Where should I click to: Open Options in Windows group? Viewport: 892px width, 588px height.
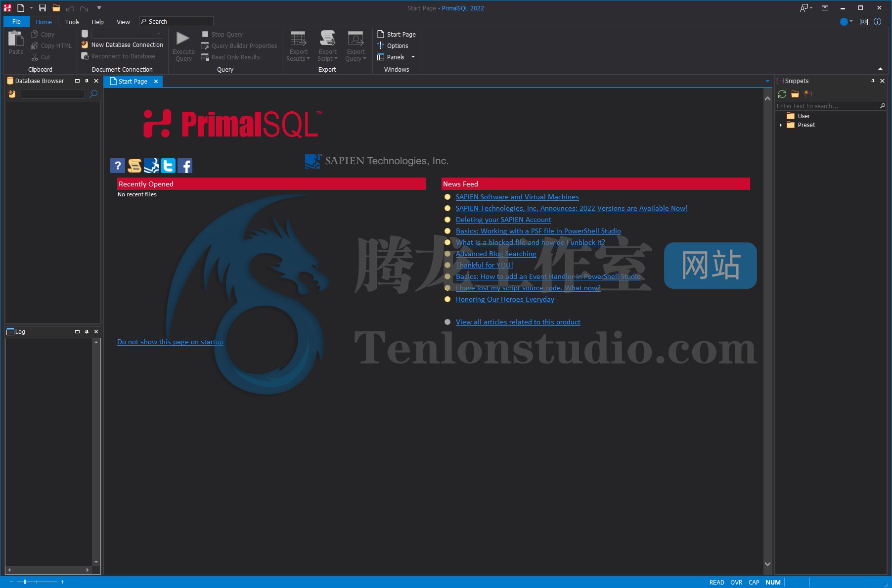click(393, 45)
